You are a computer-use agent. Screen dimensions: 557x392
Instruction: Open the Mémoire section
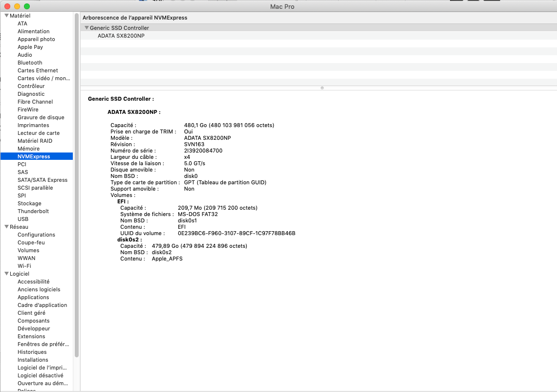tap(28, 149)
